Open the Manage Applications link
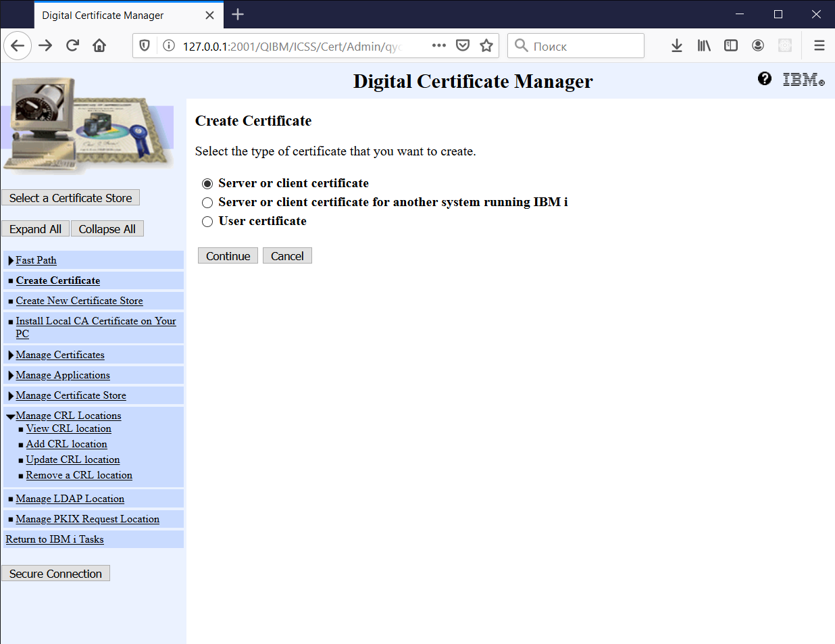835x644 pixels. [x=63, y=375]
